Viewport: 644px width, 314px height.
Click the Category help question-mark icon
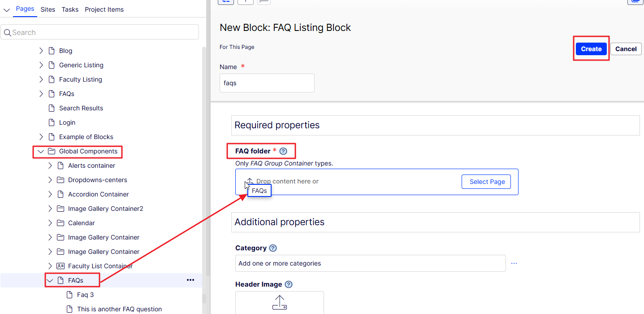[x=273, y=248]
